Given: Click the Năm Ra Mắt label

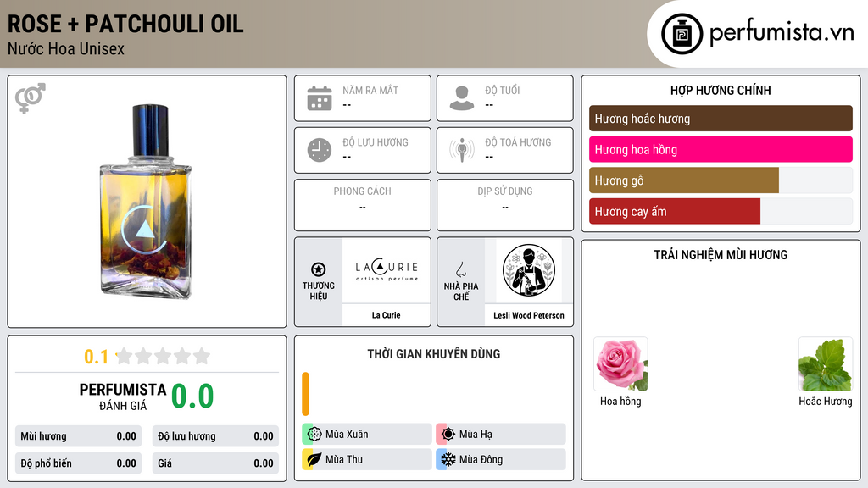Looking at the screenshot, I should (x=370, y=90).
